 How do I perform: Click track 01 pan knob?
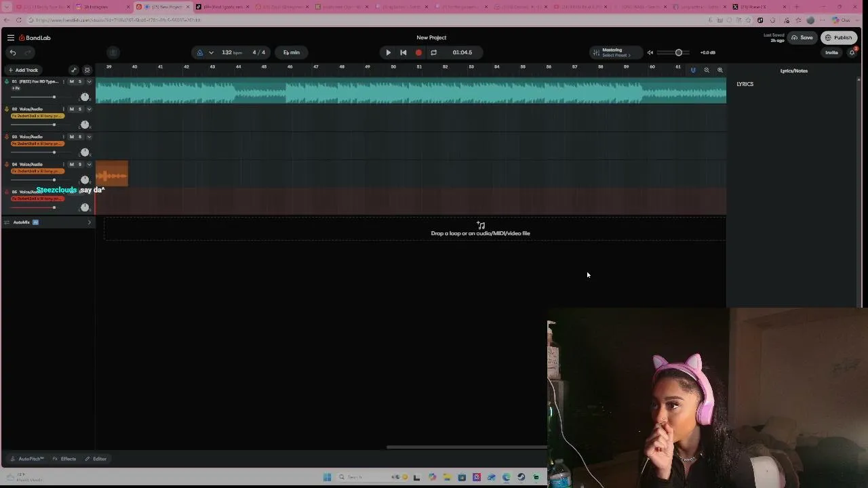pos(85,97)
